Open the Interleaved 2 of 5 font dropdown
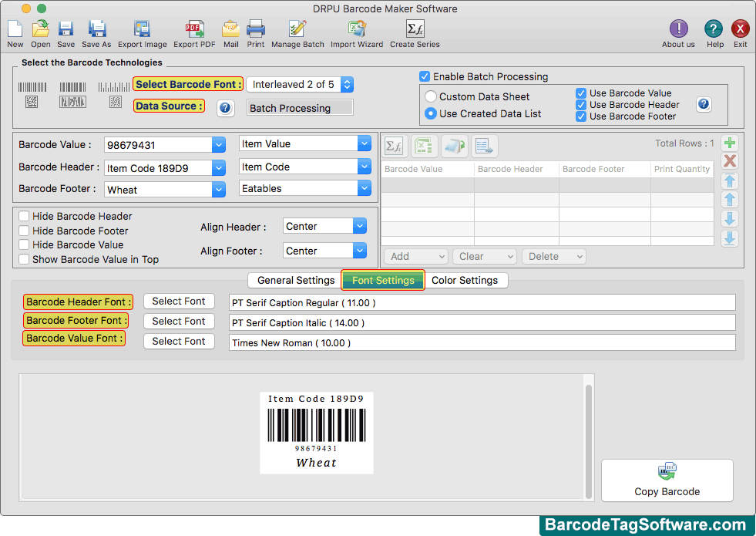Image resolution: width=756 pixels, height=536 pixels. tap(347, 84)
